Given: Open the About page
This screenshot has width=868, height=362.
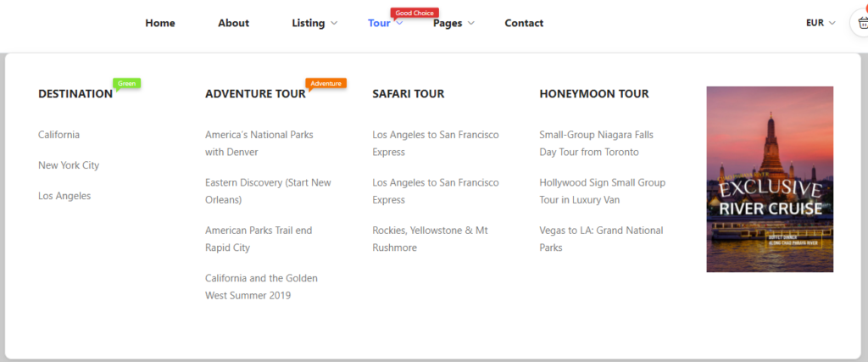Looking at the screenshot, I should [233, 23].
